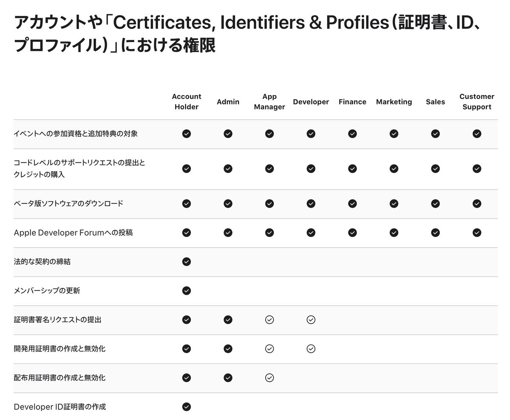Viewport: 510px width, 420px height.
Task: Click Account Holder checkmark in イベントへの参加資格 row
Action: click(186, 134)
